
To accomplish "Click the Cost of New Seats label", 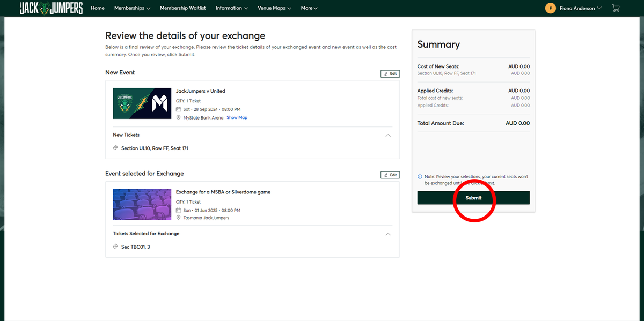I will [x=438, y=66].
